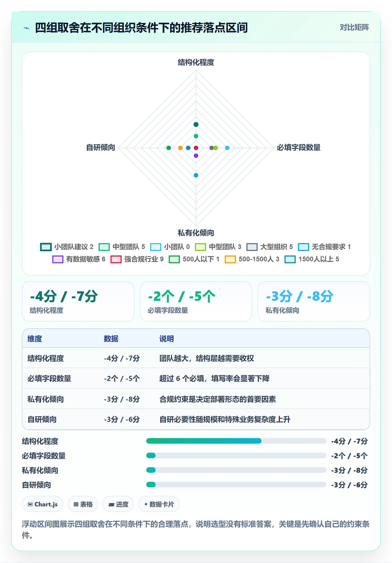The width and height of the screenshot is (392, 563).
Task: Hide the 1500人以上 5 dataset in legend
Action: [x=312, y=259]
